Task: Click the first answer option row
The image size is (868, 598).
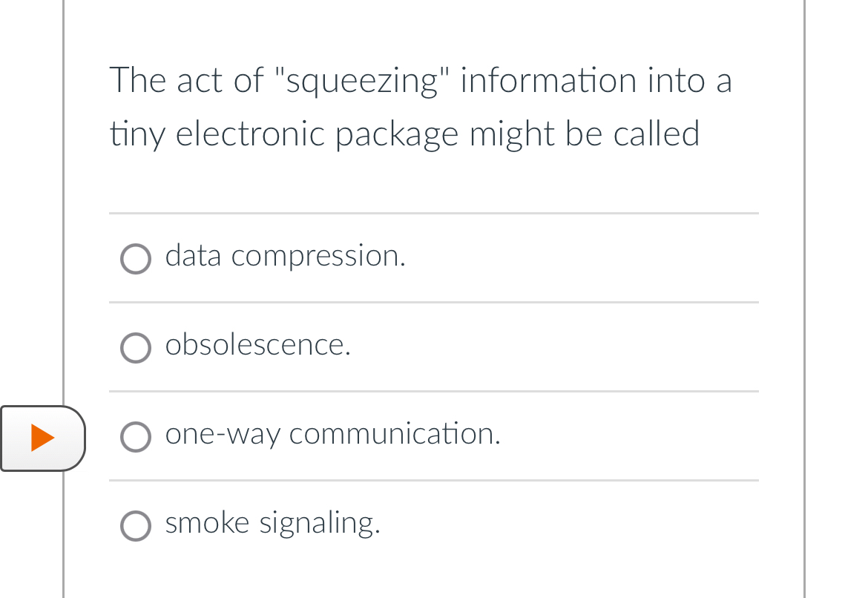Action: tap(434, 257)
